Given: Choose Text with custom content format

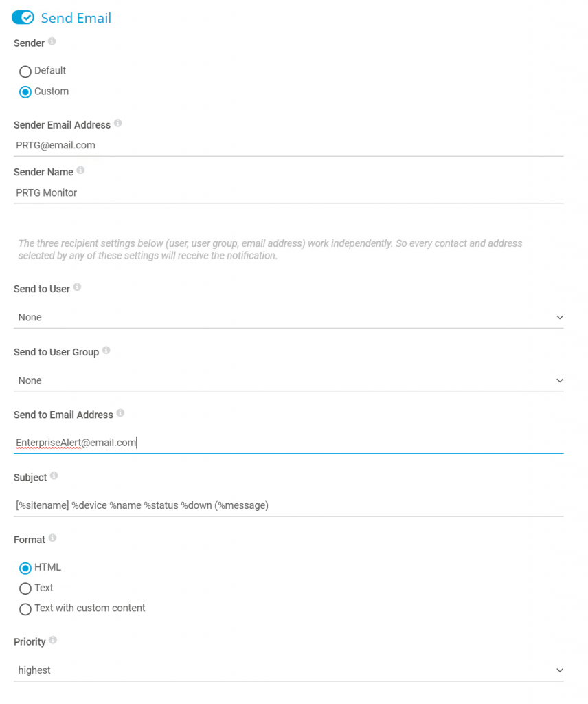Looking at the screenshot, I should tap(25, 609).
